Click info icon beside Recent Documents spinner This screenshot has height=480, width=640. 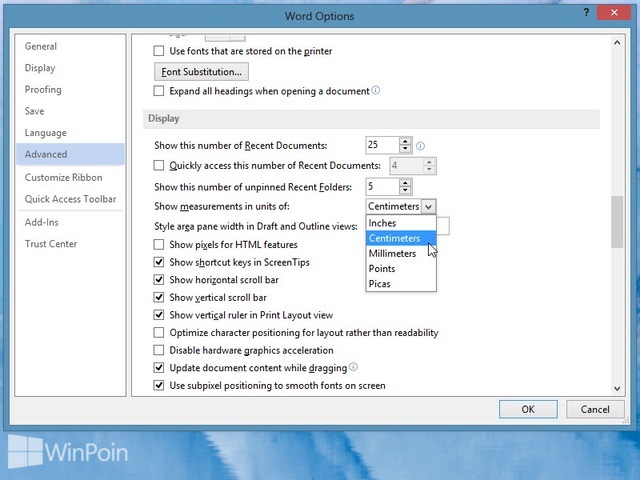pos(420,146)
